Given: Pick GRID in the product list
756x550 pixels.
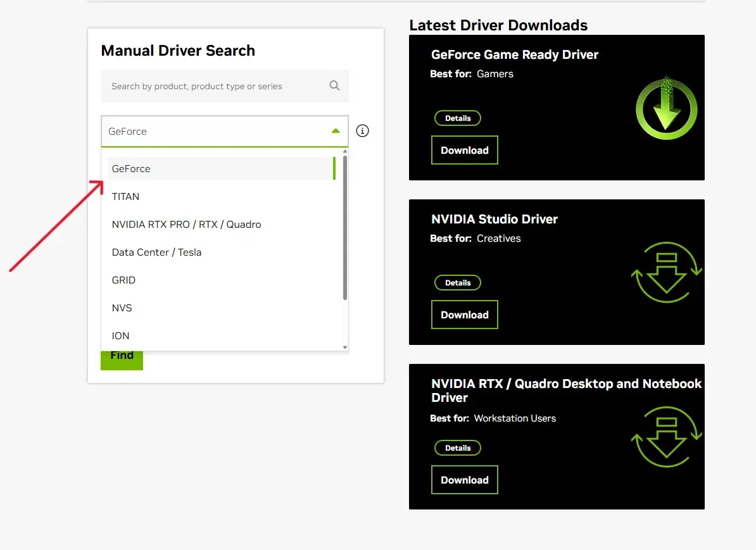Looking at the screenshot, I should coord(123,280).
